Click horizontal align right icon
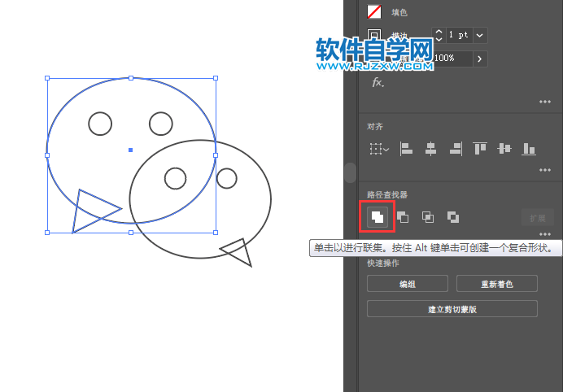Screen dimensions: 563x392 [x=456, y=149]
